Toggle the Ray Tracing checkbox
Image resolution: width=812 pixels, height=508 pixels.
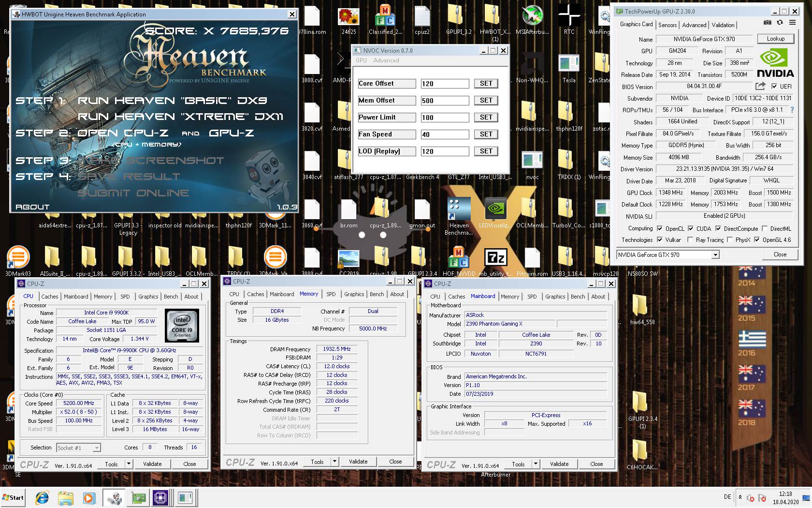pyautogui.click(x=690, y=240)
